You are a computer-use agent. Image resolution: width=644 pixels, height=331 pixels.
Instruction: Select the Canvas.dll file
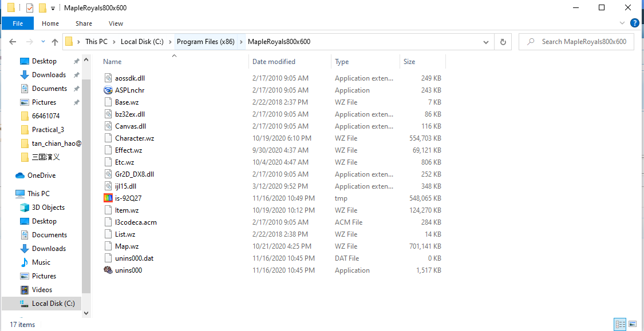131,126
